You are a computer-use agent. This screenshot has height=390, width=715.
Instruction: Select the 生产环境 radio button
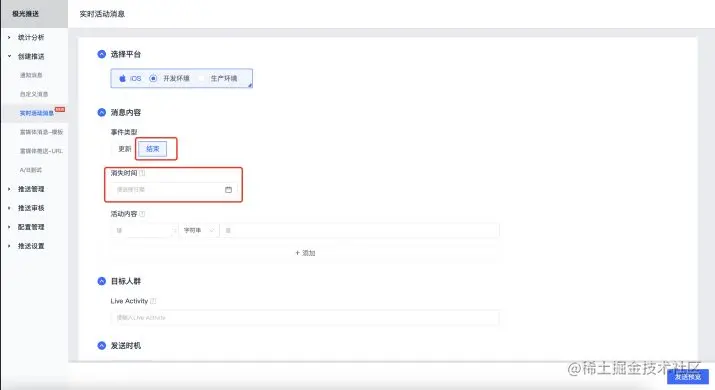tap(202, 78)
